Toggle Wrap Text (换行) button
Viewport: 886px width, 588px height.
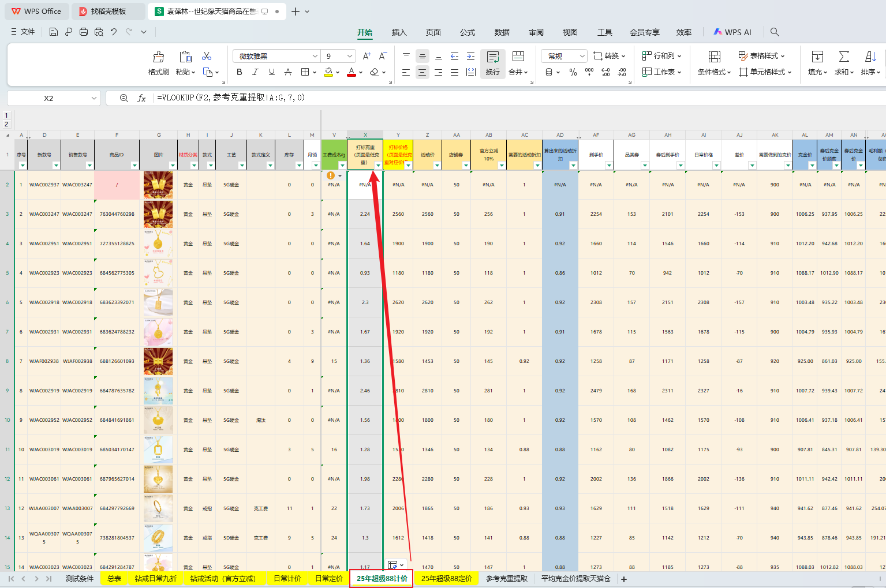tap(492, 62)
